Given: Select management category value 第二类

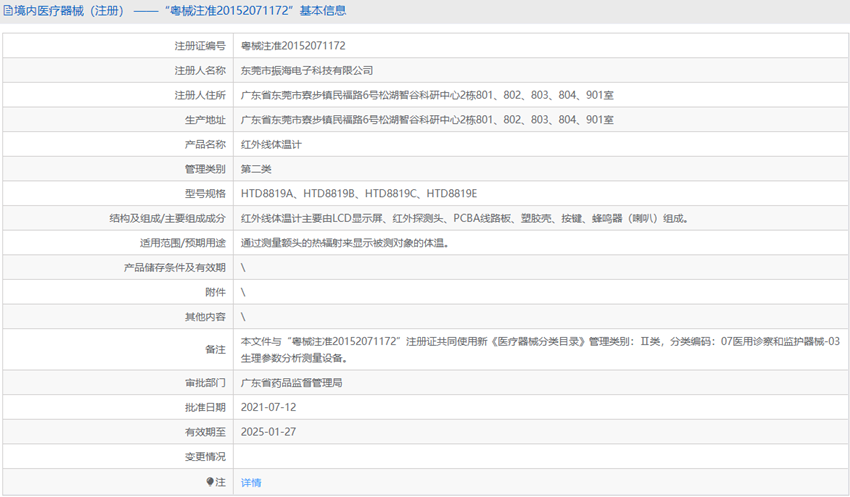Looking at the screenshot, I should coord(256,169).
